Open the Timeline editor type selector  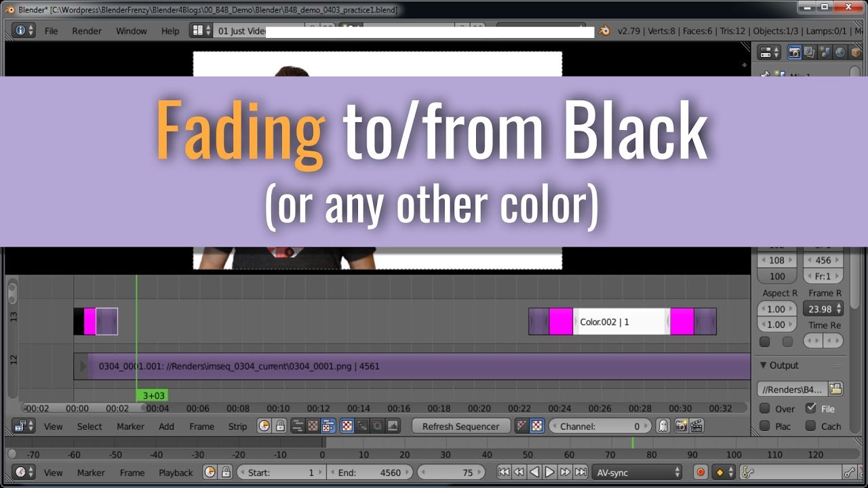point(24,472)
